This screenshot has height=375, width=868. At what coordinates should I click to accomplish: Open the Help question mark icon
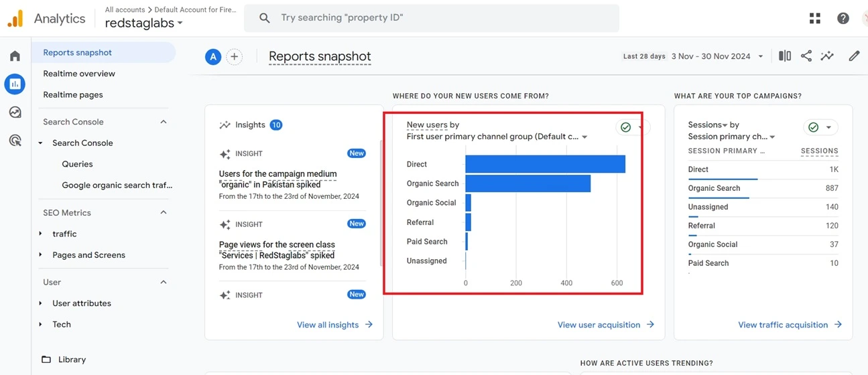point(843,18)
